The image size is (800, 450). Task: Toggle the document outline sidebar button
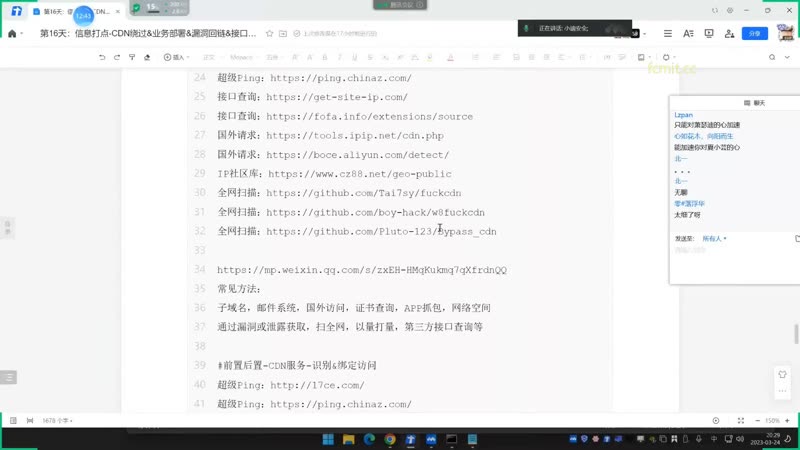(x=9, y=377)
